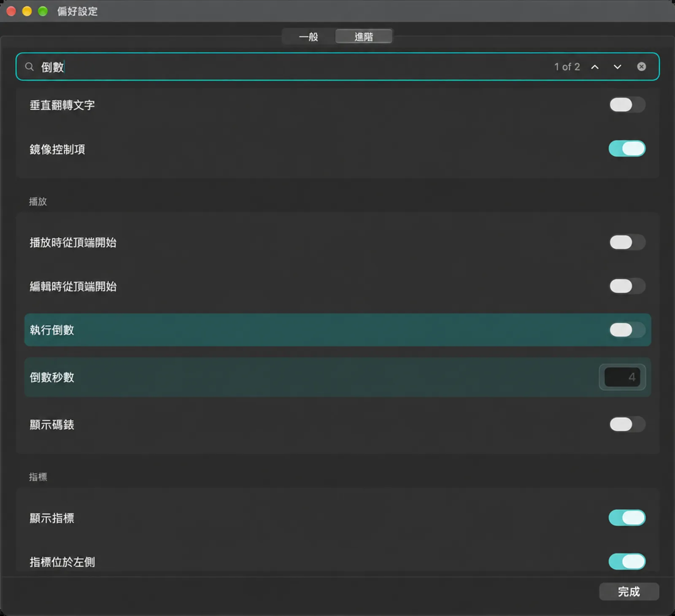Click the highlighted 執行倒數 row
Image resolution: width=675 pixels, height=616 pixels.
click(337, 330)
